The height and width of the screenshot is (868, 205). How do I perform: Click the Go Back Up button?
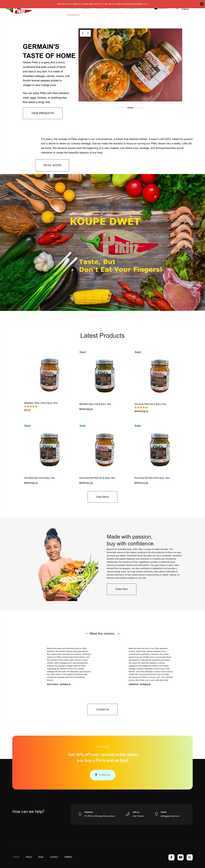(x=102, y=775)
